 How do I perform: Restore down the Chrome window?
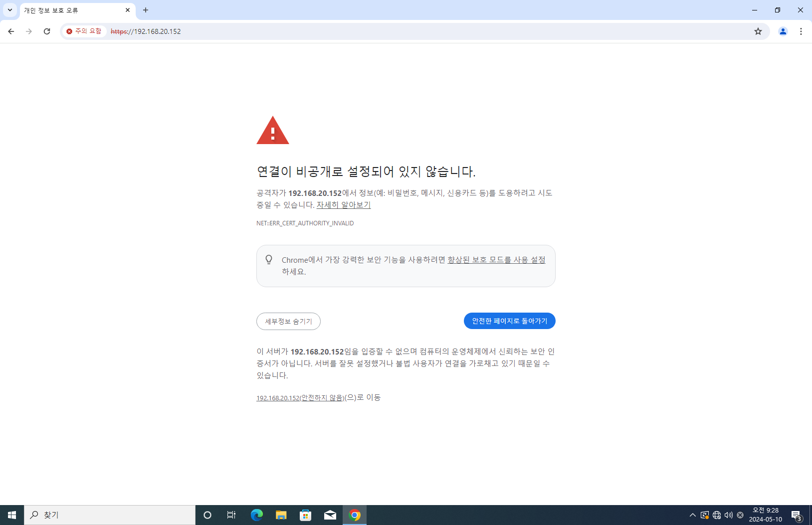coord(778,10)
